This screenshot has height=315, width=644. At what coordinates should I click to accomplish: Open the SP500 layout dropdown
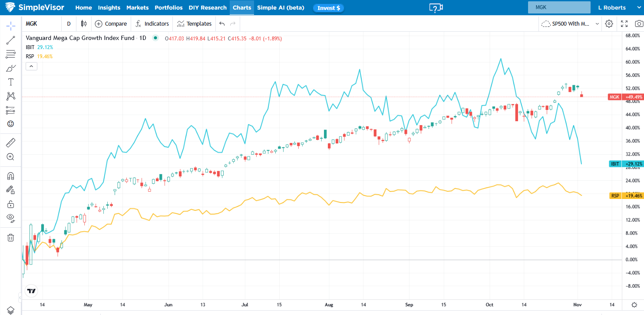[x=571, y=24]
